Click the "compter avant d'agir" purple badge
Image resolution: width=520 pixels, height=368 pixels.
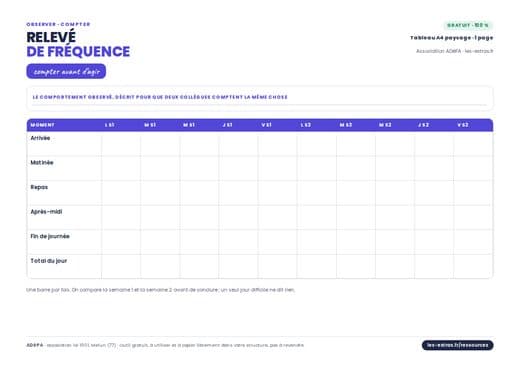66,71
